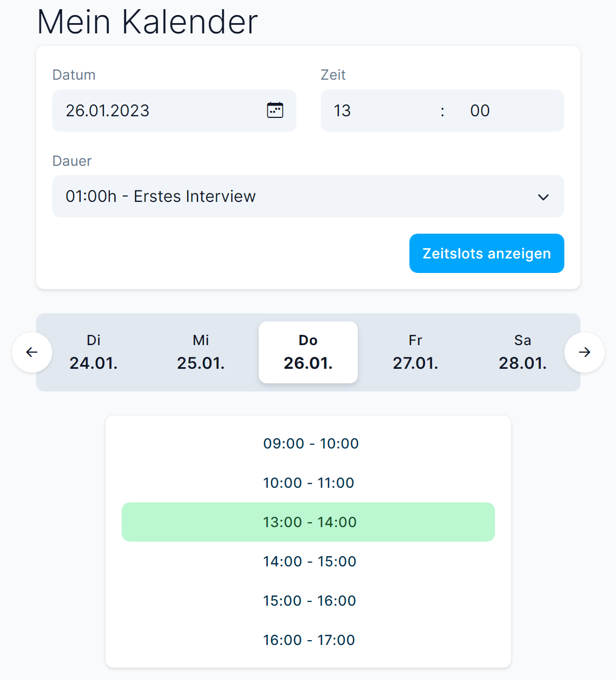Switch to Friday 27.01. tab
The height and width of the screenshot is (680, 616).
(x=415, y=353)
